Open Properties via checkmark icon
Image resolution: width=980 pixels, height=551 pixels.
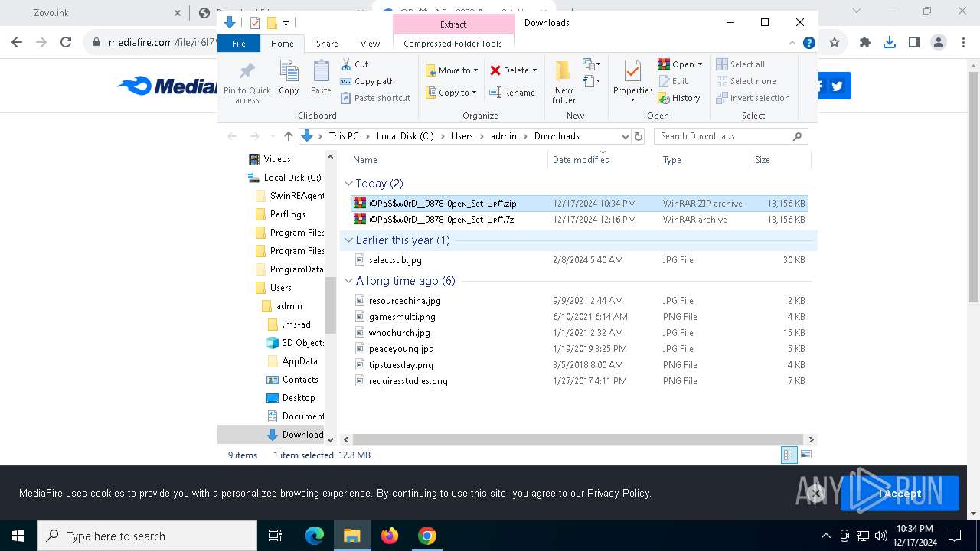point(632,72)
